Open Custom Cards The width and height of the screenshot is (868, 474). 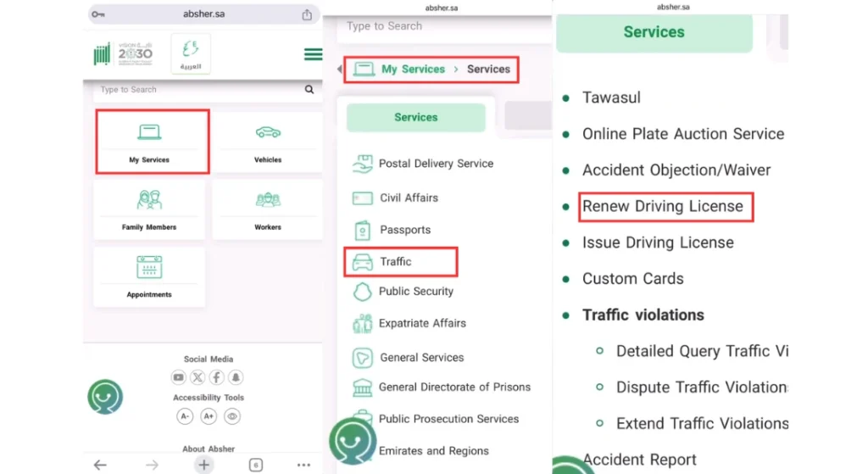[x=632, y=278]
